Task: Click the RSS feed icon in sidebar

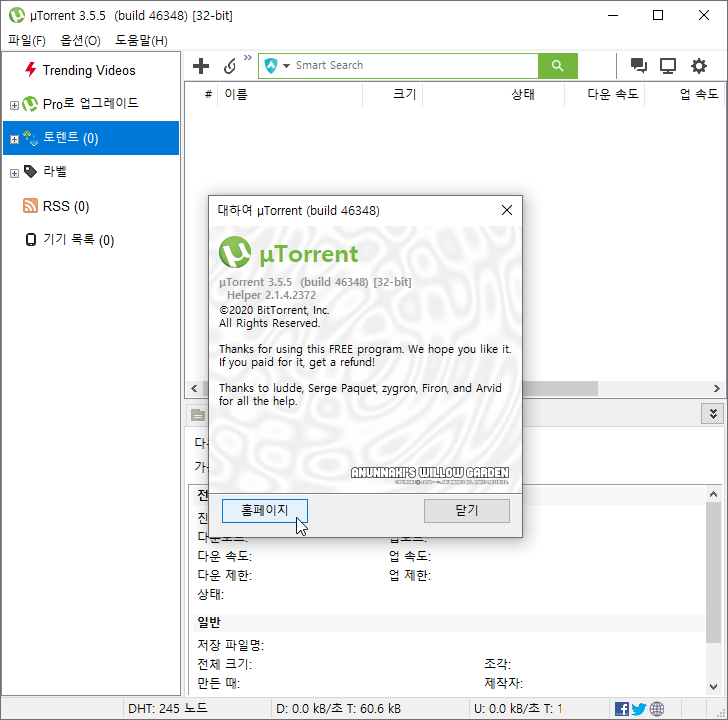Action: click(x=30, y=206)
